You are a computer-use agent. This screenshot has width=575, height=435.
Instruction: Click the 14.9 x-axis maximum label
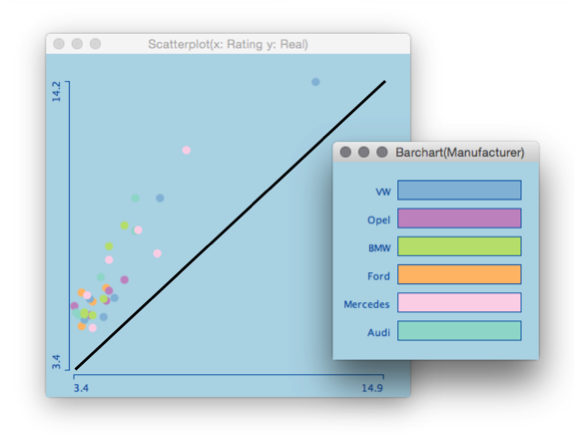(x=372, y=388)
